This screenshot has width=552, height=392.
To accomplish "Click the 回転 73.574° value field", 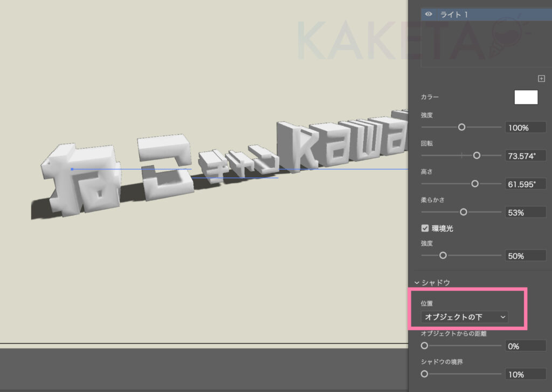I will point(526,156).
